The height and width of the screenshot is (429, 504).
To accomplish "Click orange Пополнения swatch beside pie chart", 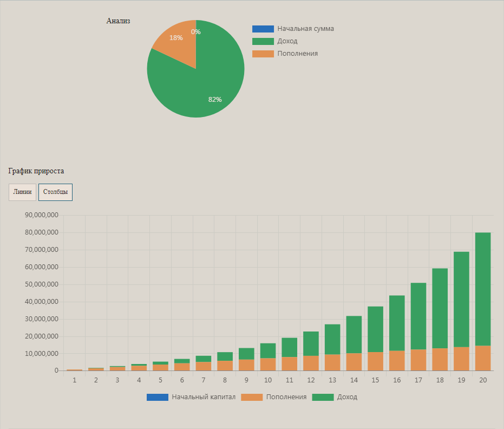I will click(x=263, y=54).
